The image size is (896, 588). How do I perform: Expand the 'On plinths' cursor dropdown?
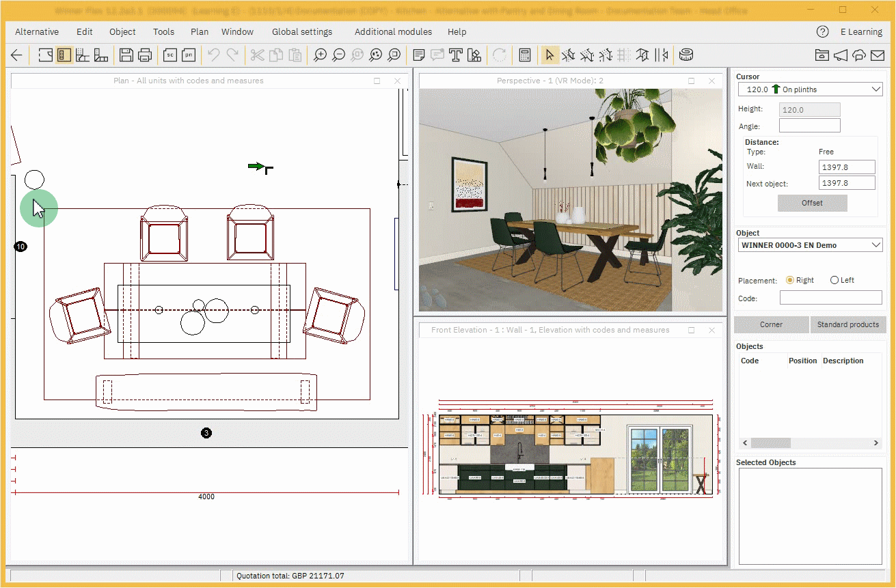tap(810, 89)
